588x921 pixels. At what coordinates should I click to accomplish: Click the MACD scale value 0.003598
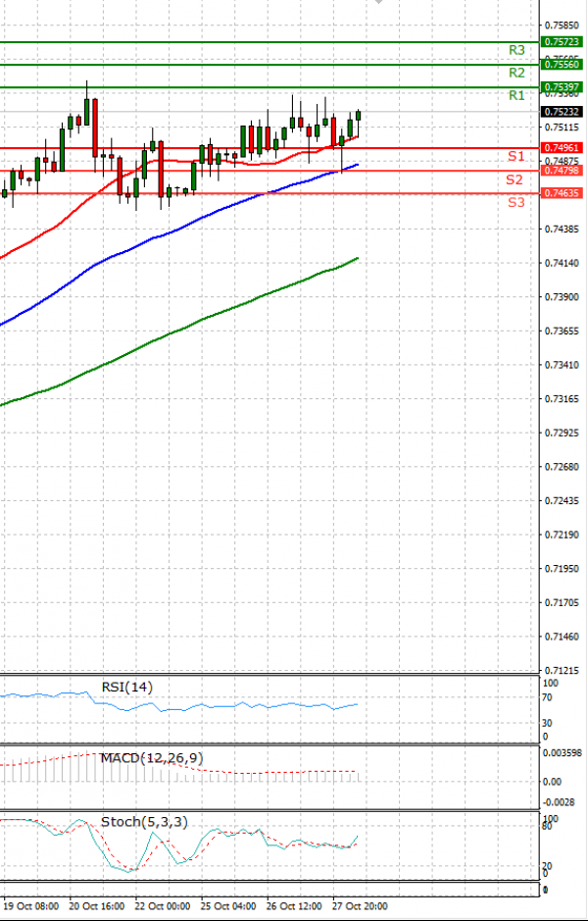[562, 753]
